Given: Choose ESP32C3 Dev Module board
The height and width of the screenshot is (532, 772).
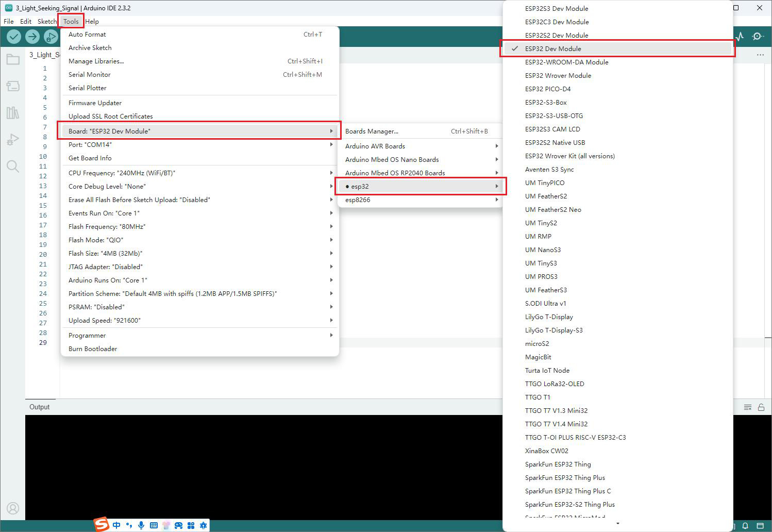Looking at the screenshot, I should point(617,22).
